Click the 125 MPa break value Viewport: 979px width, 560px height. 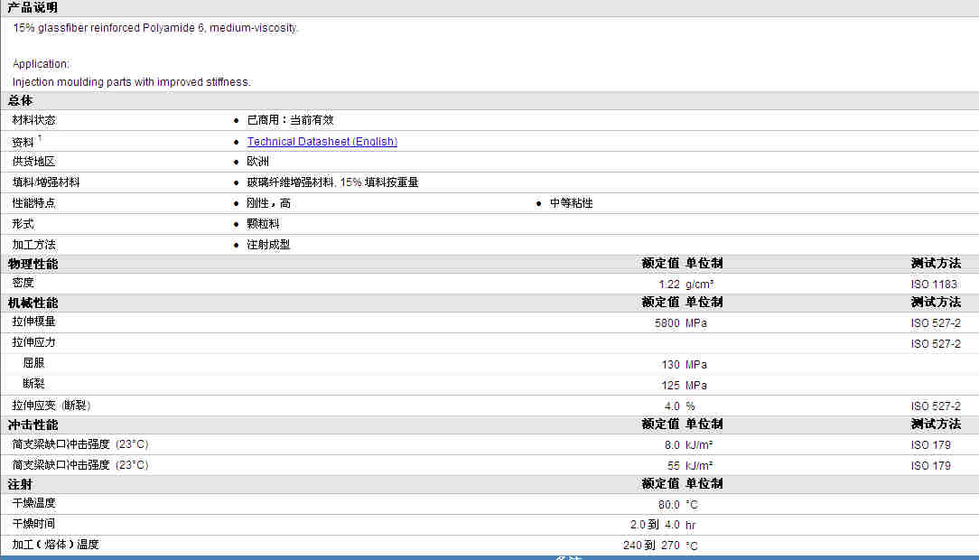685,385
